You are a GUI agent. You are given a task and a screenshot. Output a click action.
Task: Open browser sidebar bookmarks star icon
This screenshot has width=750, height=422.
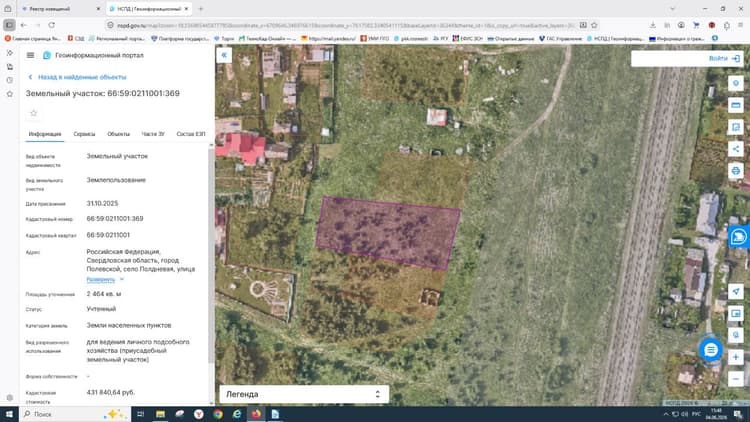click(x=10, y=94)
